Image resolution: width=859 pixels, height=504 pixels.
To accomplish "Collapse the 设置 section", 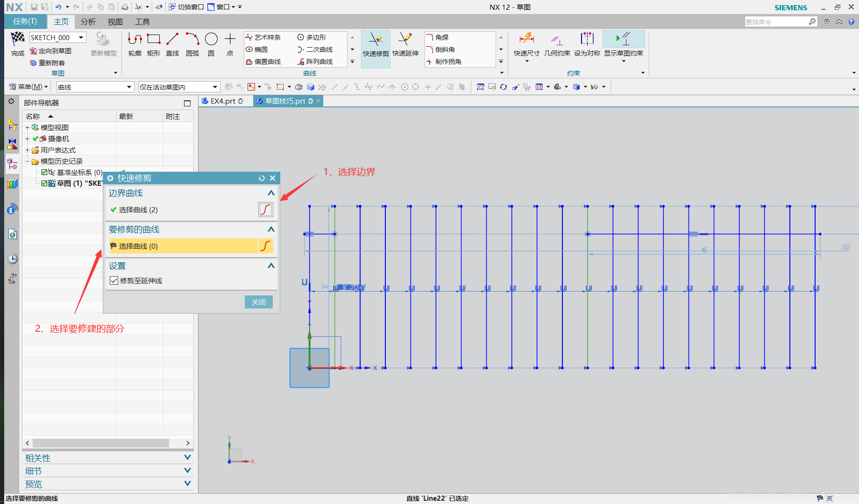I will [271, 266].
